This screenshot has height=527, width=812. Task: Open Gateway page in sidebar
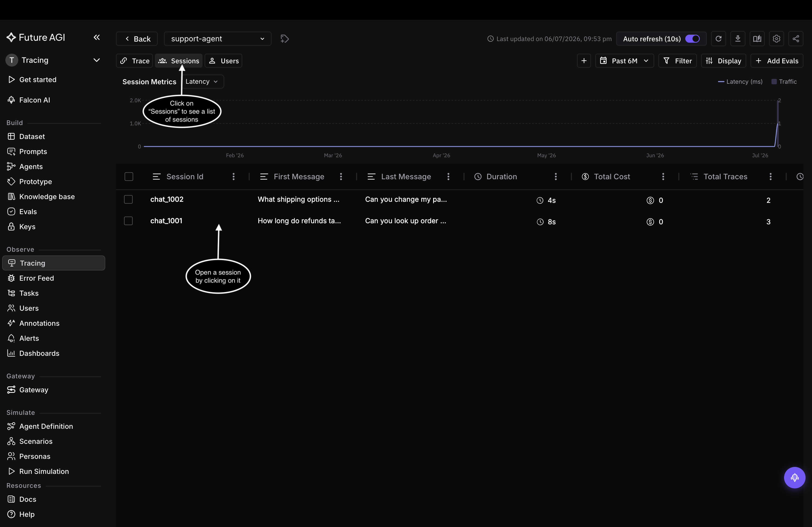pyautogui.click(x=53, y=390)
